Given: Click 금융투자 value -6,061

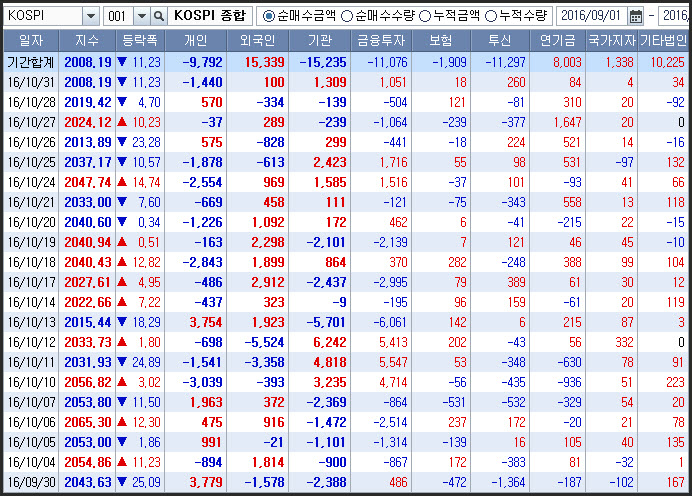Looking at the screenshot, I should [x=390, y=323].
